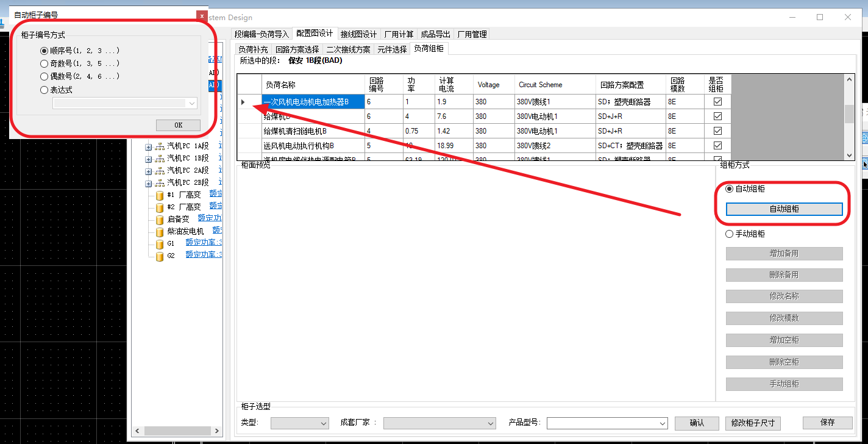
Task: Select the 顺序号(1, 2, 3 ...) radio button
Action: [44, 51]
